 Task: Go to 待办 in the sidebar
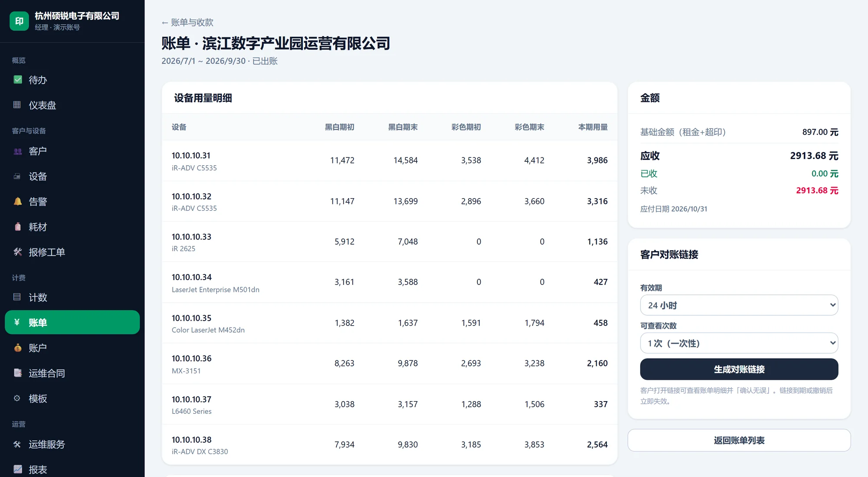[72, 80]
